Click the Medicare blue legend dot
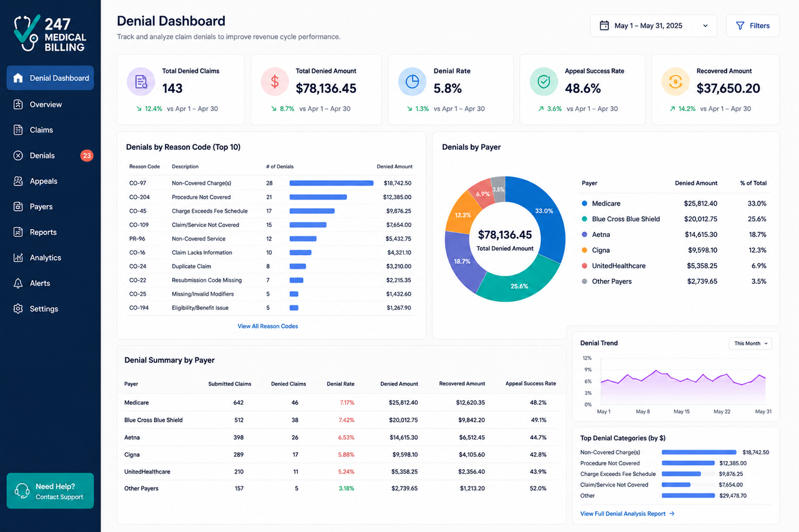Image resolution: width=799 pixels, height=532 pixels. click(584, 203)
